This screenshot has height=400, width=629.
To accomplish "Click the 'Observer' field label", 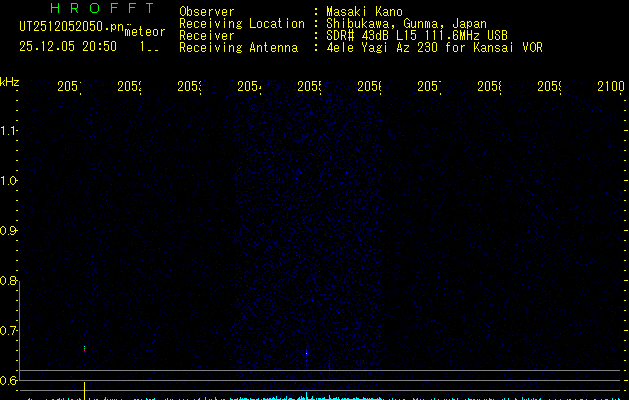I will coord(207,12).
